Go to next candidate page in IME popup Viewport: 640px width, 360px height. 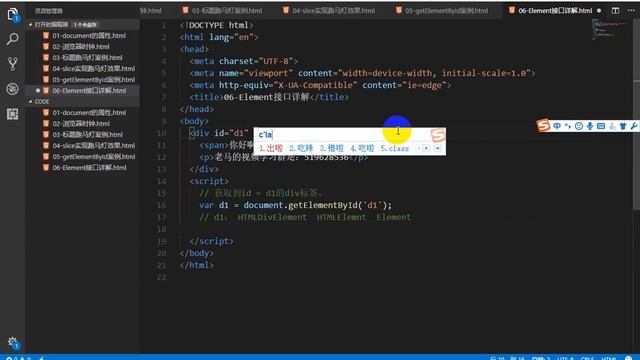click(426, 149)
